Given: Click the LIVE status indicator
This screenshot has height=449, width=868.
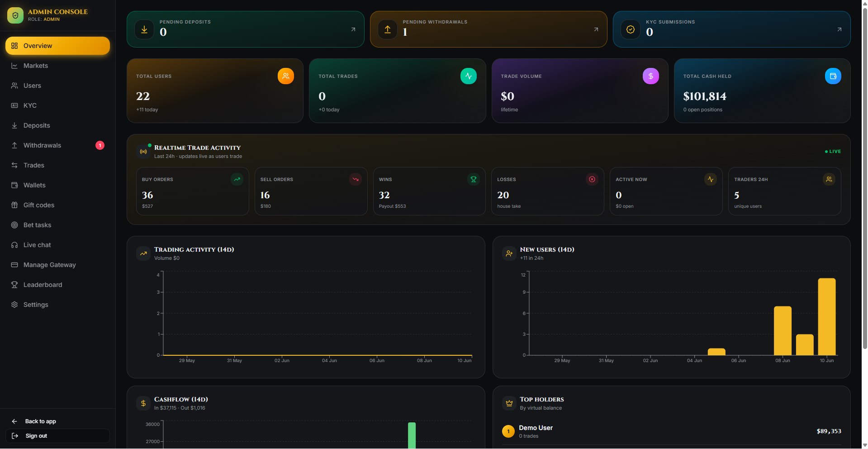Looking at the screenshot, I should coord(833,152).
